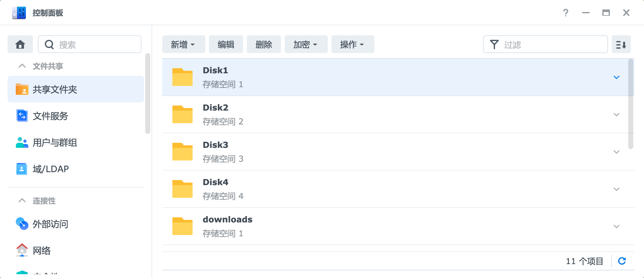
Task: Click the home icon button
Action: click(20, 45)
